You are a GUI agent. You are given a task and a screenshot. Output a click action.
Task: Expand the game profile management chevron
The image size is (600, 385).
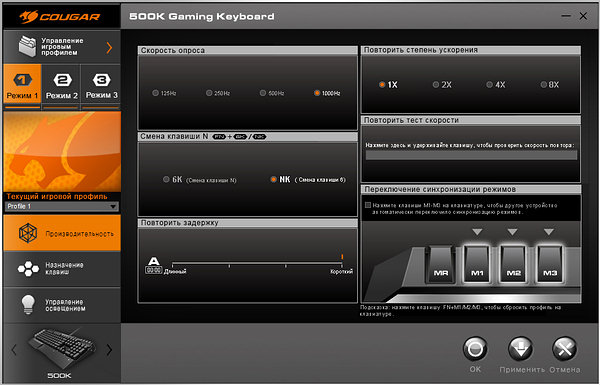pyautogui.click(x=109, y=47)
